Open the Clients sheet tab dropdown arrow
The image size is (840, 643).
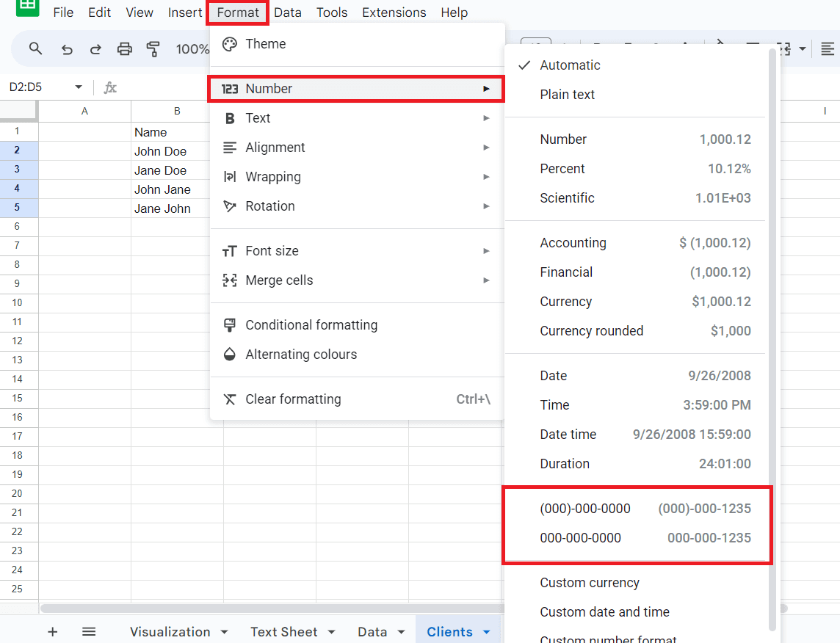(x=486, y=632)
